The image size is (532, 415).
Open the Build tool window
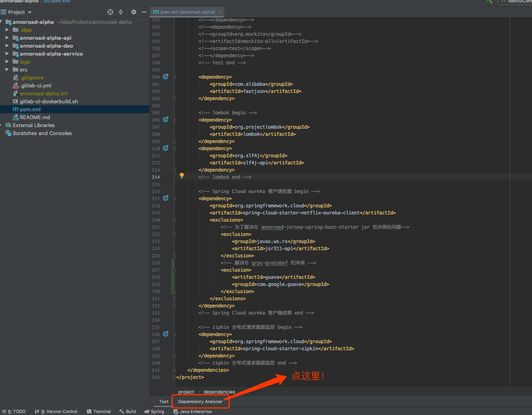pyautogui.click(x=127, y=411)
